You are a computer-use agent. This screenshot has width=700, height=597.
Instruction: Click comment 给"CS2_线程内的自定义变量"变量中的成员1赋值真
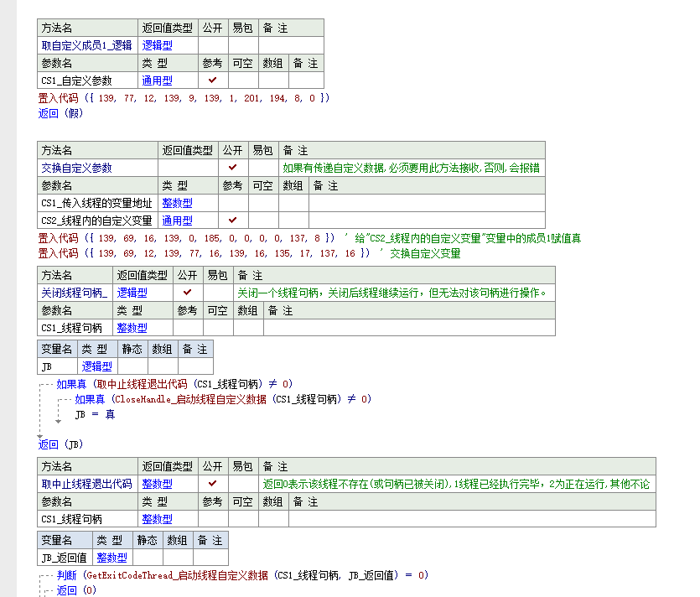[468, 238]
